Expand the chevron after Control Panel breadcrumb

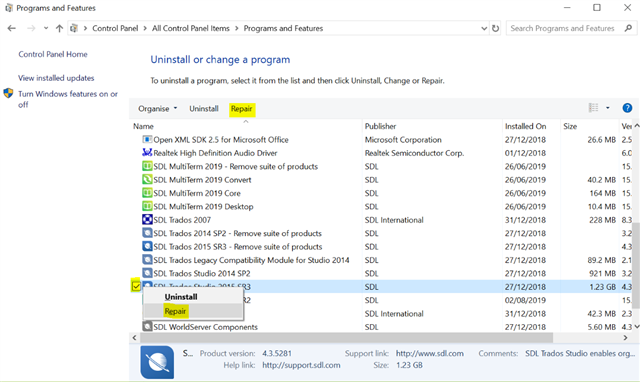point(145,28)
